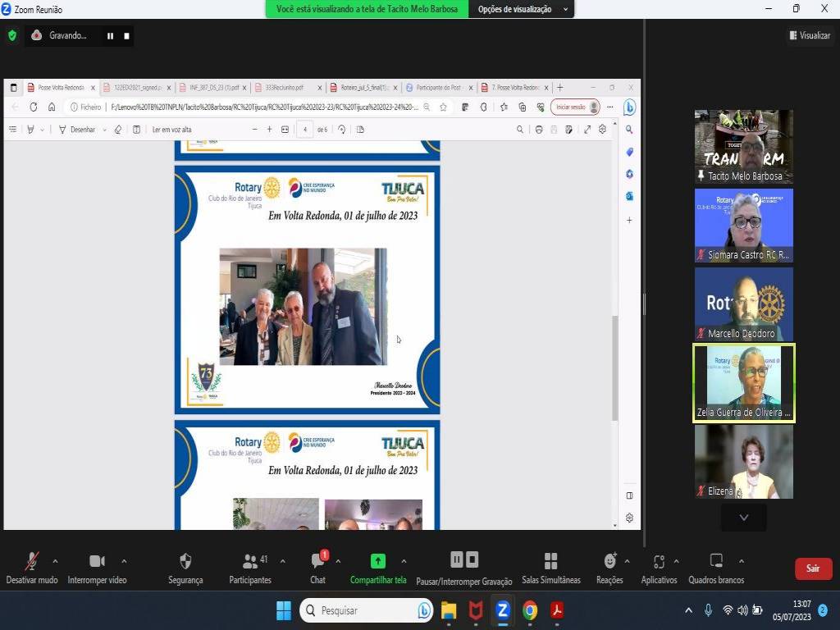Pause the recording next to Gravando

110,36
